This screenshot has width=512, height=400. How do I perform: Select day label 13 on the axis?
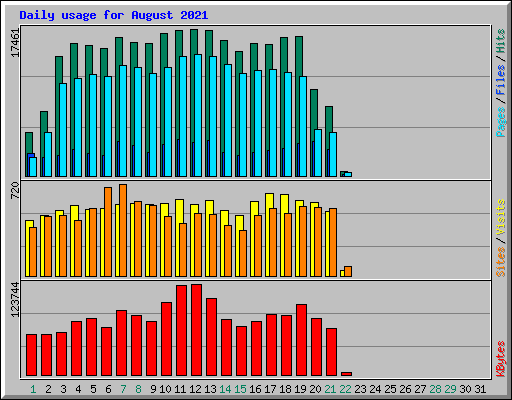tap(210, 389)
